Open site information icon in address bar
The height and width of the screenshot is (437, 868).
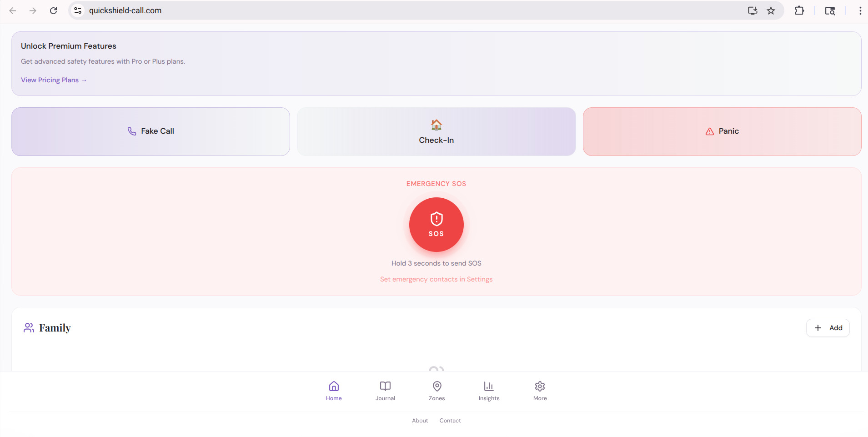tap(78, 10)
